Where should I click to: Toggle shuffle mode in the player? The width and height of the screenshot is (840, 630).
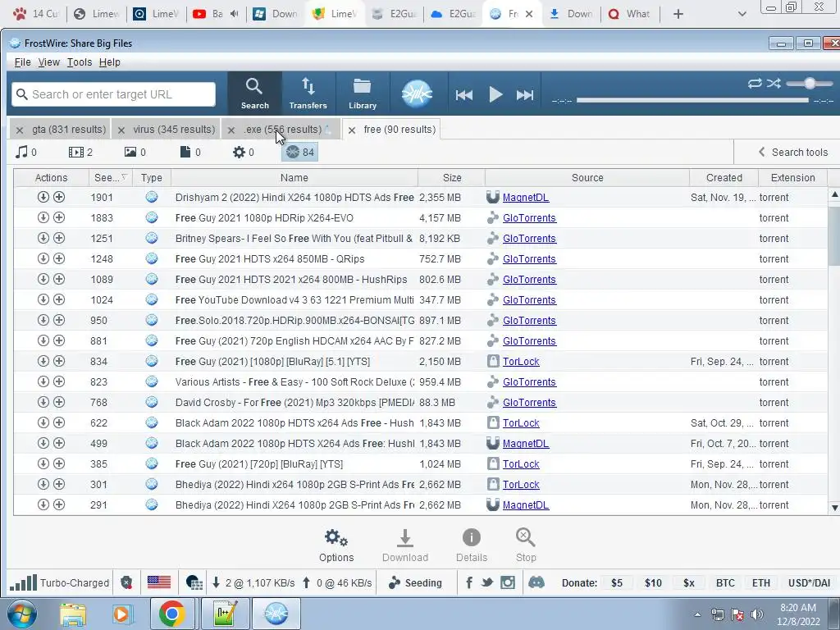coord(774,83)
